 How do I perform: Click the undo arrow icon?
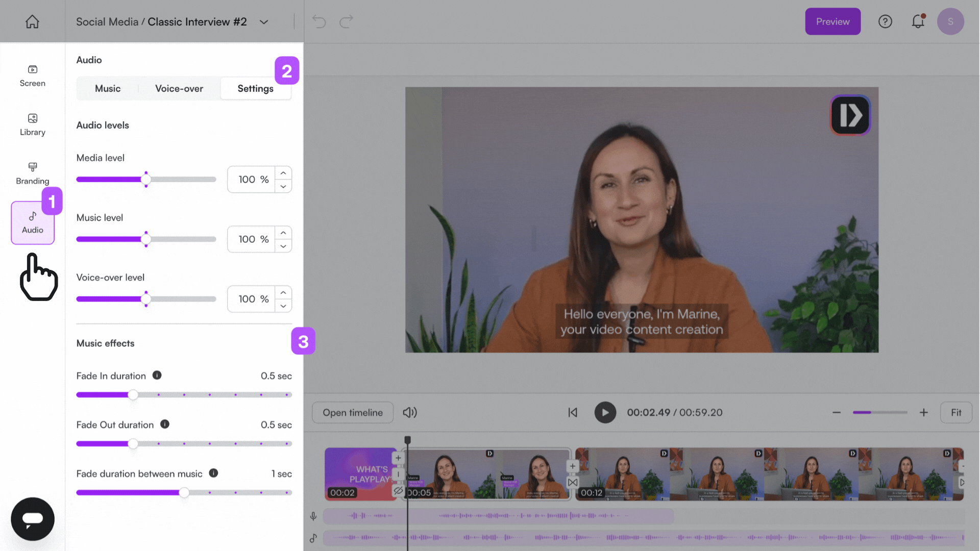[319, 21]
